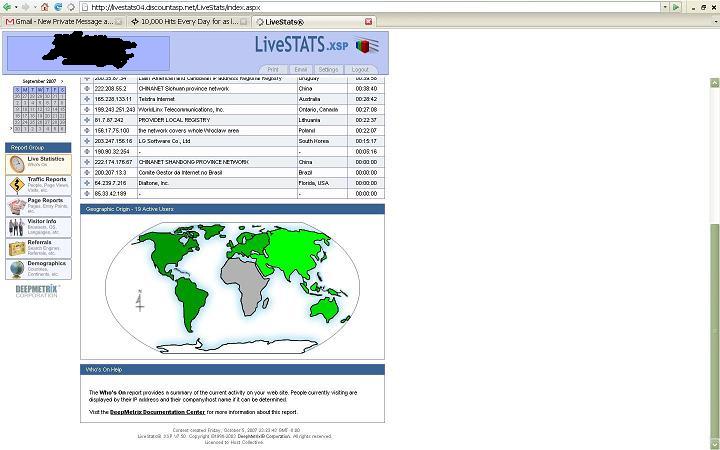Open the Visitor Info people icon

coord(17,227)
